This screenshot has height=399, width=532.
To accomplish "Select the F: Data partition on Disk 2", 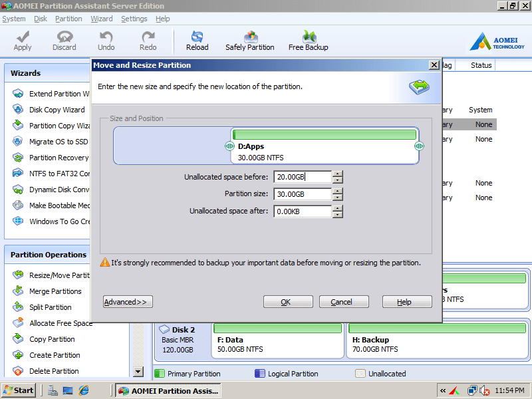I will [x=277, y=340].
